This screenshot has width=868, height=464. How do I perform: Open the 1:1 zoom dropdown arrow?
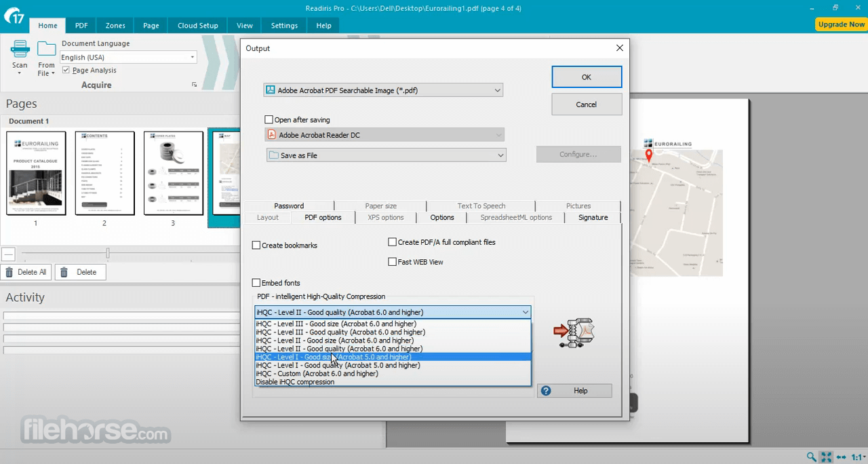[865, 457]
